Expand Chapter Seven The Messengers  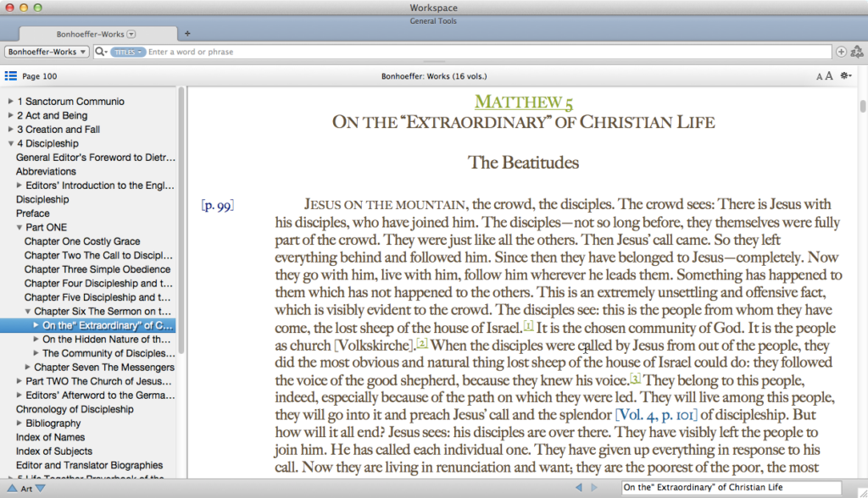point(27,367)
